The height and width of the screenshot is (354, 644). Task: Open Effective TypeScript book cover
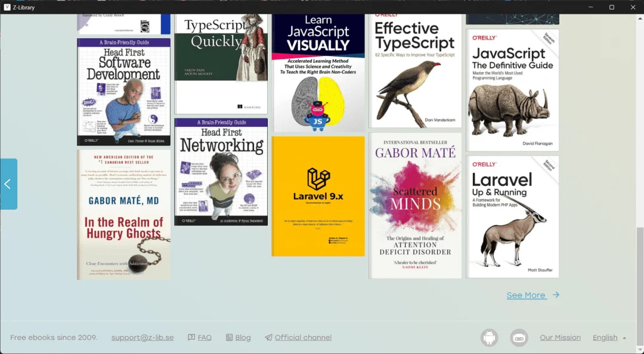point(415,71)
